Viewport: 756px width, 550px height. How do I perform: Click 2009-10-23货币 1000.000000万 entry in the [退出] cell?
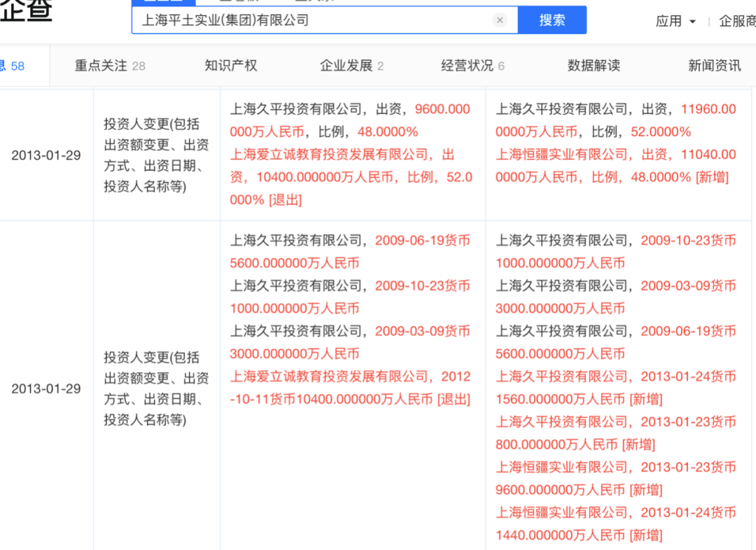(350, 297)
